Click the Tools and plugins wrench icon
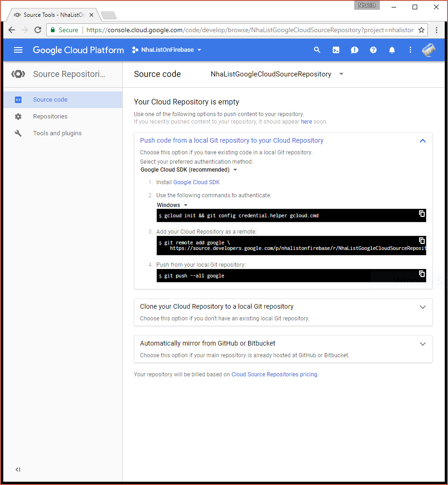 (x=18, y=133)
